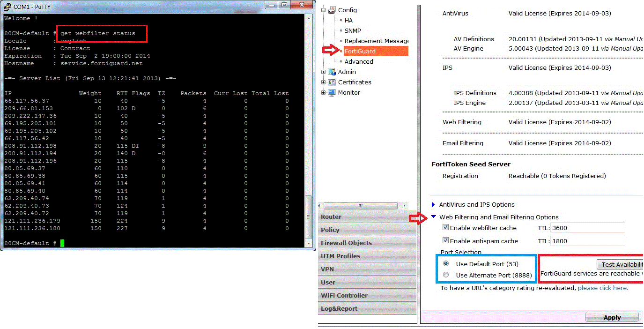The width and height of the screenshot is (644, 329).
Task: Open the UTM Profiles menu section
Action: point(367,256)
